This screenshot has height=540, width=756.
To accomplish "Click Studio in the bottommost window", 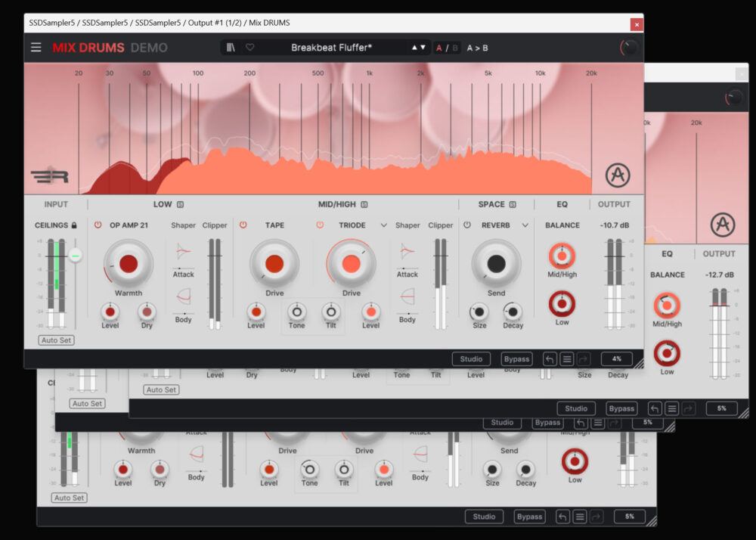I will coord(484,517).
